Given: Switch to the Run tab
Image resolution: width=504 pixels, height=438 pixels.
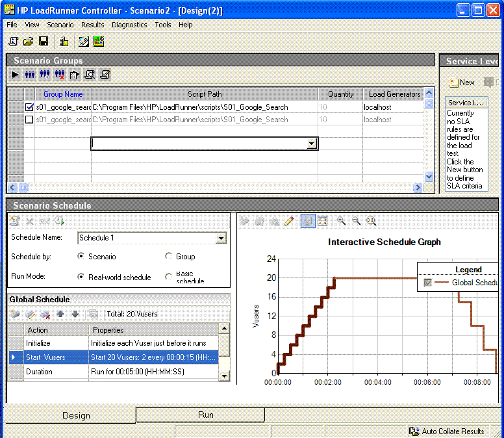Looking at the screenshot, I should [x=205, y=415].
